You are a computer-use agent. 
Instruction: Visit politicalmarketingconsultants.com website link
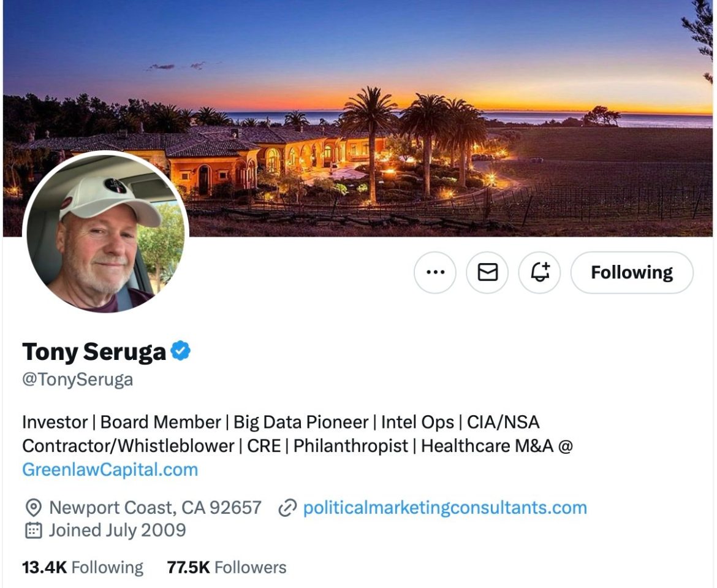point(445,508)
